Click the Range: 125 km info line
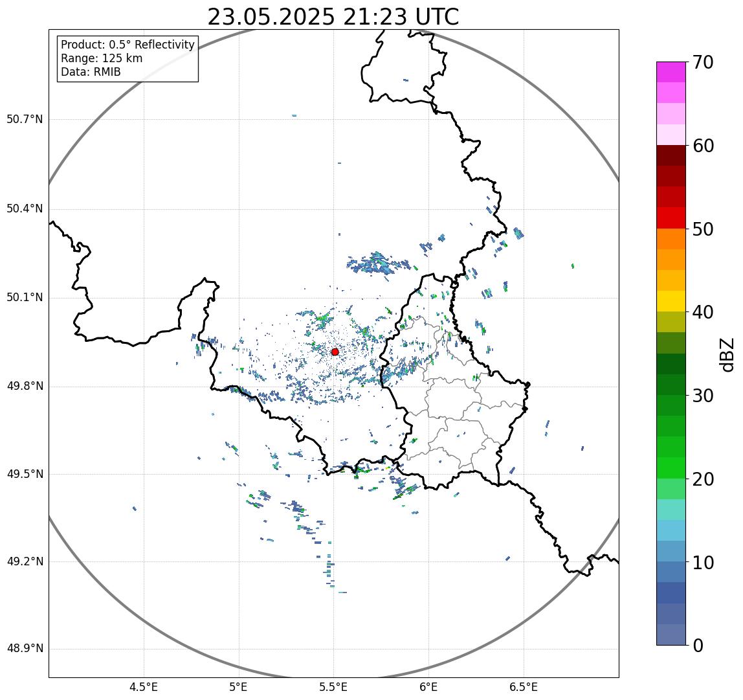The width and height of the screenshot is (743, 700). click(x=102, y=58)
